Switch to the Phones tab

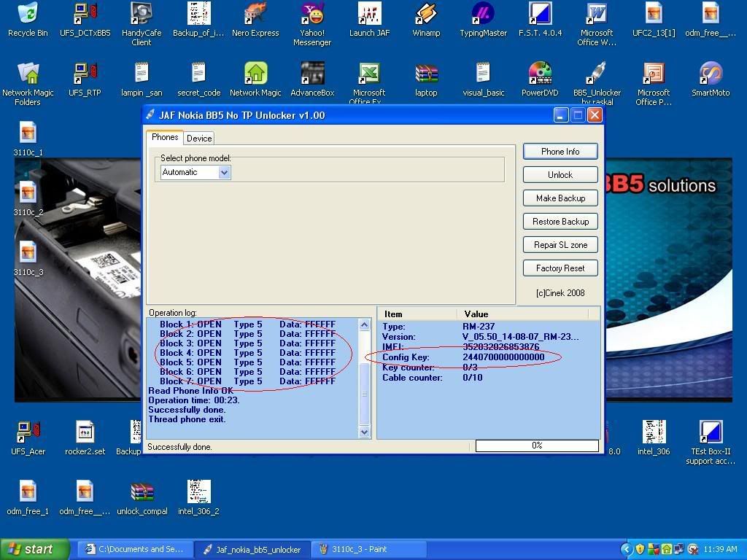(165, 137)
